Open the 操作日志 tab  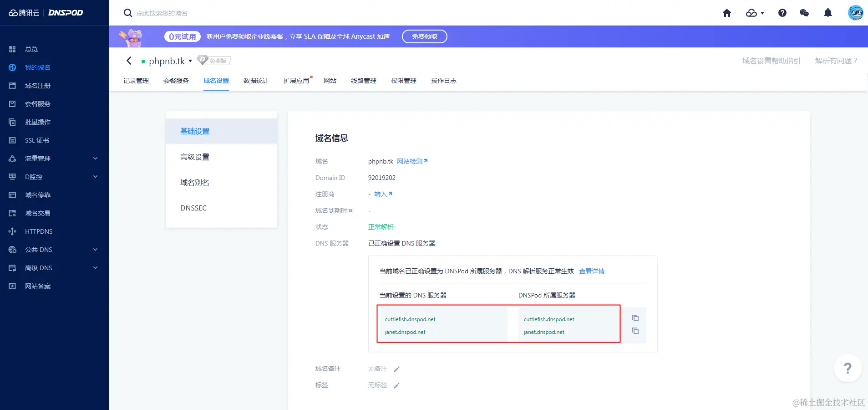[444, 81]
